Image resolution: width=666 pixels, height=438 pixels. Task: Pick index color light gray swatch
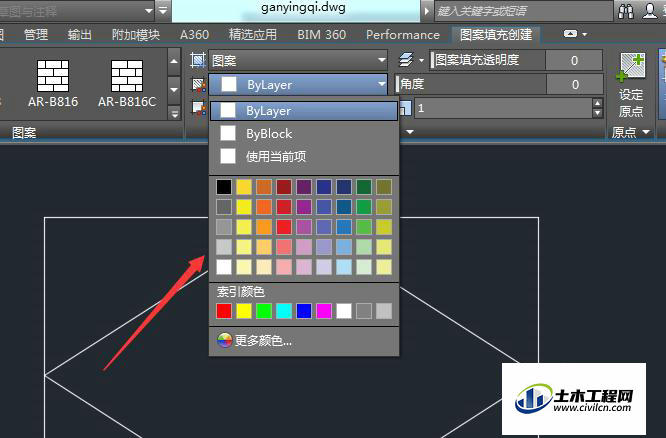pos(384,311)
